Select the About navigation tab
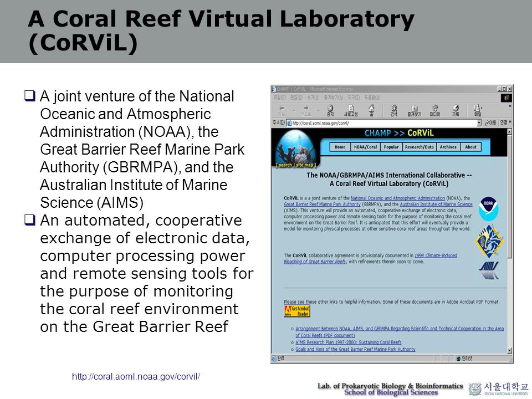Image resolution: width=532 pixels, height=399 pixels. [470, 147]
